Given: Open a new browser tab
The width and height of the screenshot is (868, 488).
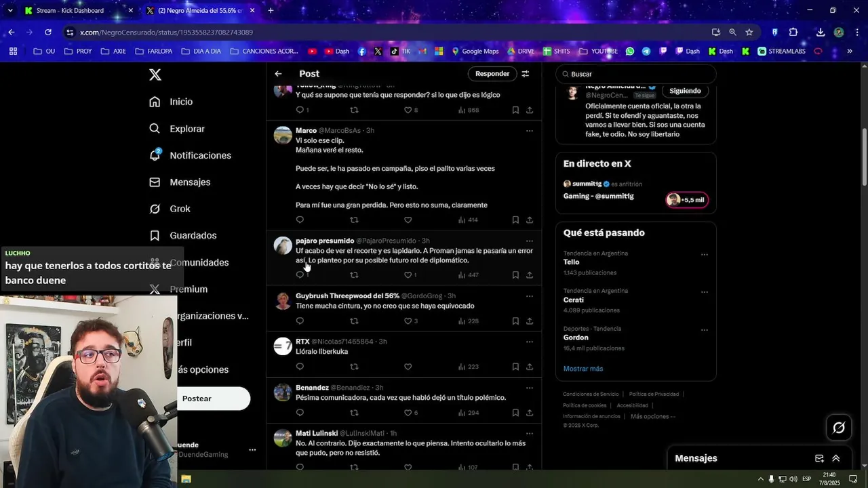Looking at the screenshot, I should tap(271, 10).
